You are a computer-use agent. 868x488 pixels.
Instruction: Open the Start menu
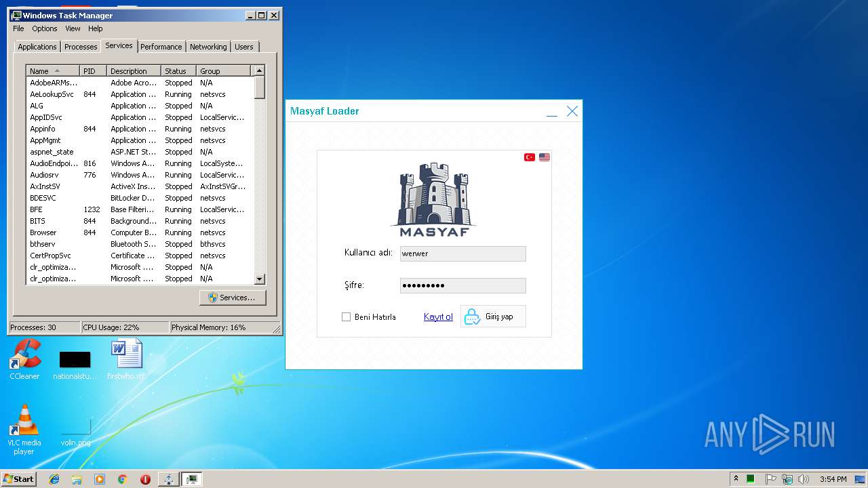18,479
